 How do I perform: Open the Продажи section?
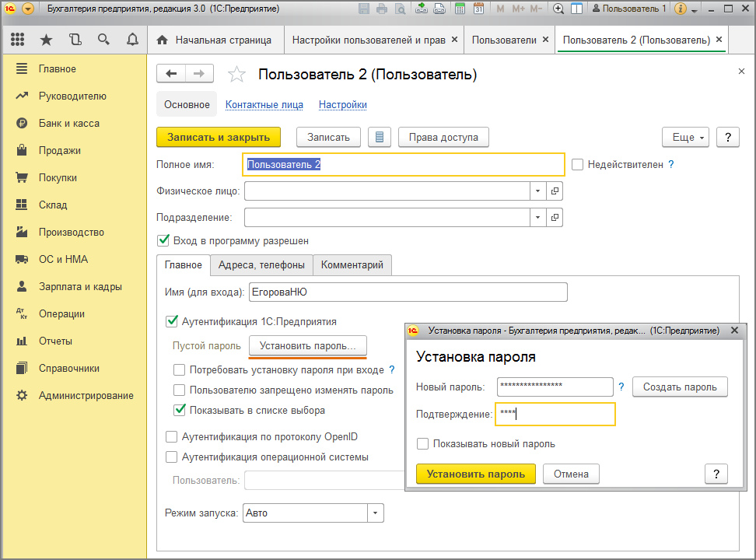60,150
